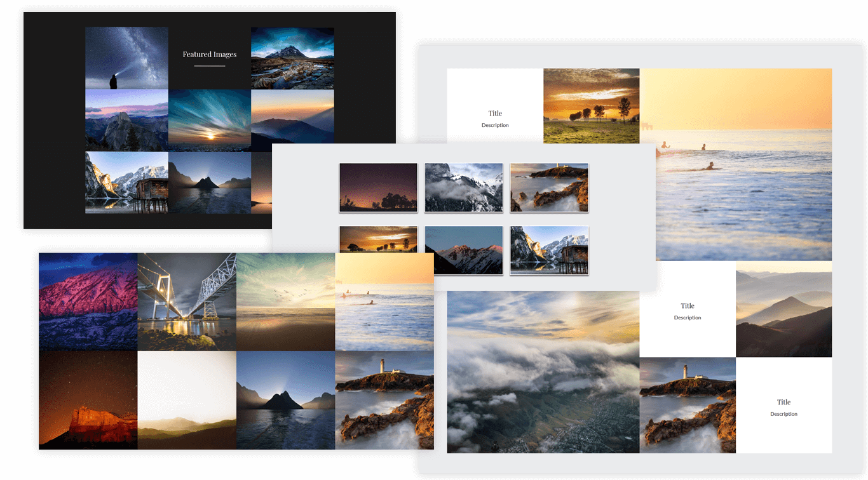Open the golden field with trees at sunset image
The image size is (868, 480).
tap(591, 105)
